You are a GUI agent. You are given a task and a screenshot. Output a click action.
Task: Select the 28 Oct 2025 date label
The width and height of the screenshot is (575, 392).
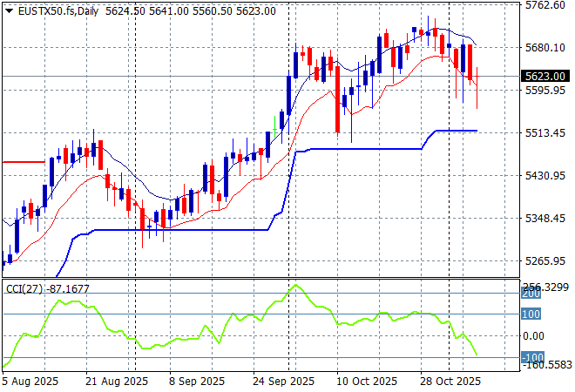click(449, 381)
